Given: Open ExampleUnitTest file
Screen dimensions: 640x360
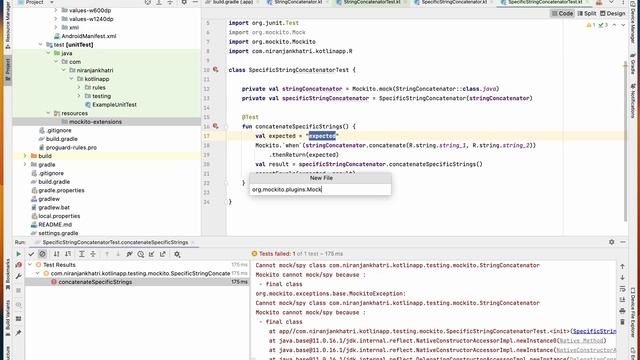Looking at the screenshot, I should (x=114, y=104).
